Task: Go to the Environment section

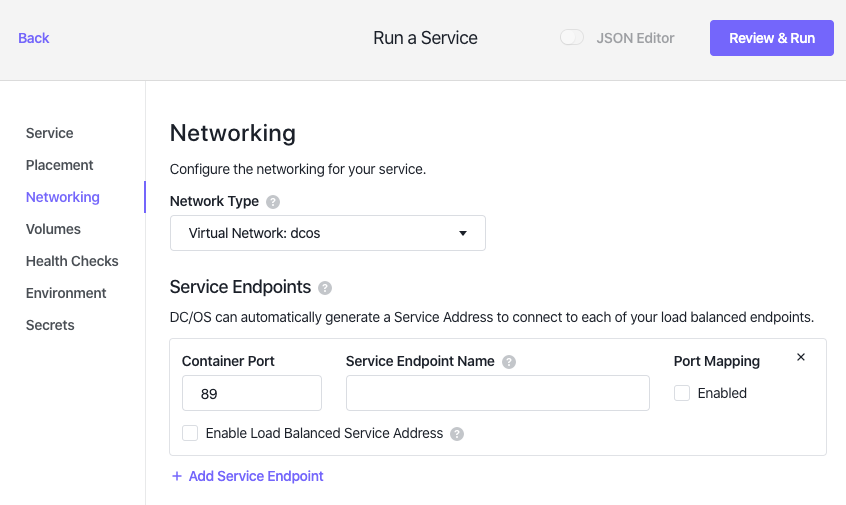Action: (66, 293)
